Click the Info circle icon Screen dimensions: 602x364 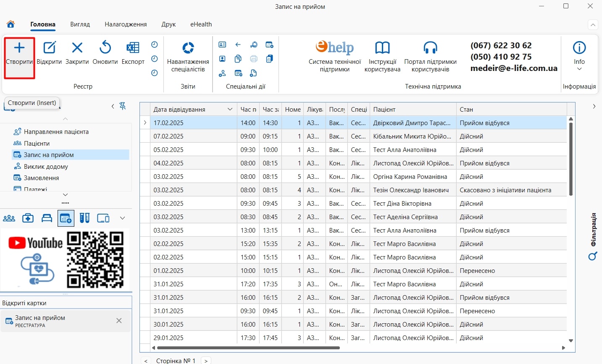(579, 48)
